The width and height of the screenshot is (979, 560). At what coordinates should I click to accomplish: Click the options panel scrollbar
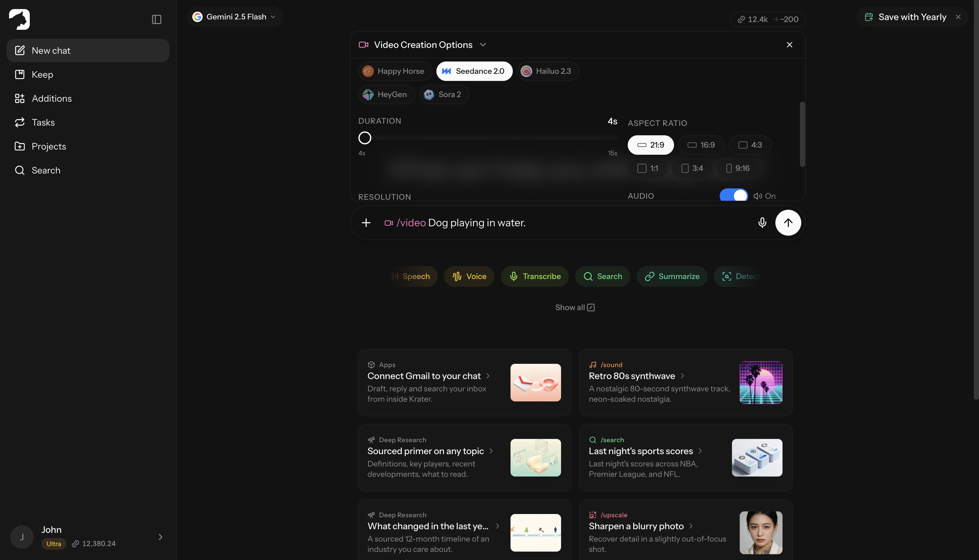(x=802, y=134)
